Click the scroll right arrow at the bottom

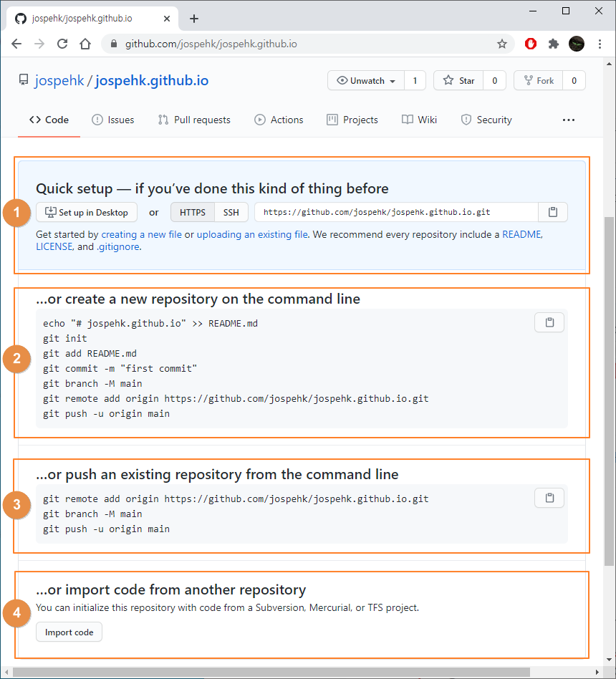(x=597, y=672)
